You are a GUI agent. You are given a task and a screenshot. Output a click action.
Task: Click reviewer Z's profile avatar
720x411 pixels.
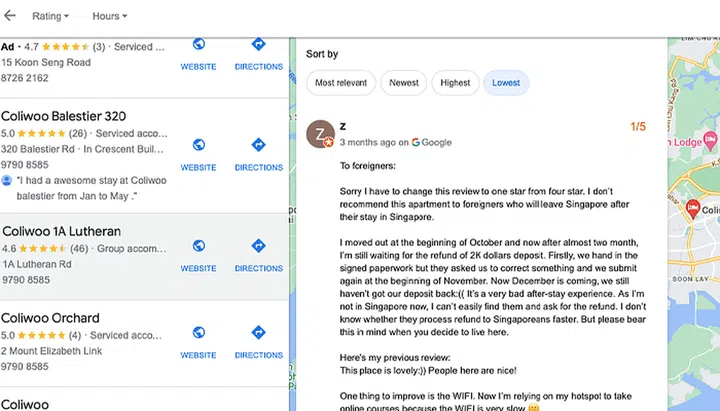pyautogui.click(x=320, y=134)
